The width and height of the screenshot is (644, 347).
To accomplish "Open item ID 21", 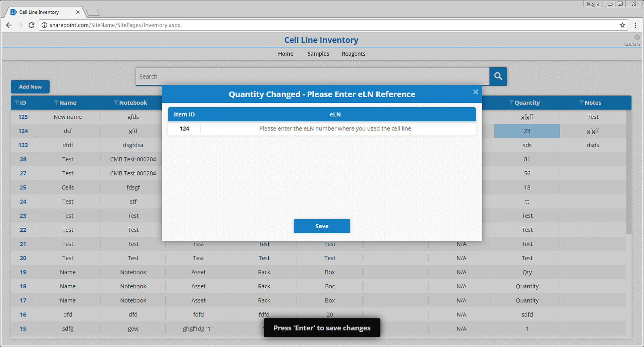I will click(23, 244).
